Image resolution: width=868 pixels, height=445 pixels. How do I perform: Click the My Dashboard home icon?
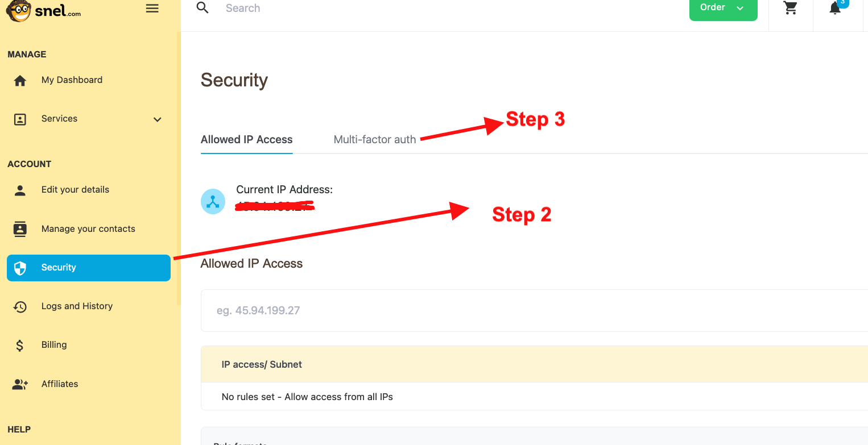(x=20, y=81)
